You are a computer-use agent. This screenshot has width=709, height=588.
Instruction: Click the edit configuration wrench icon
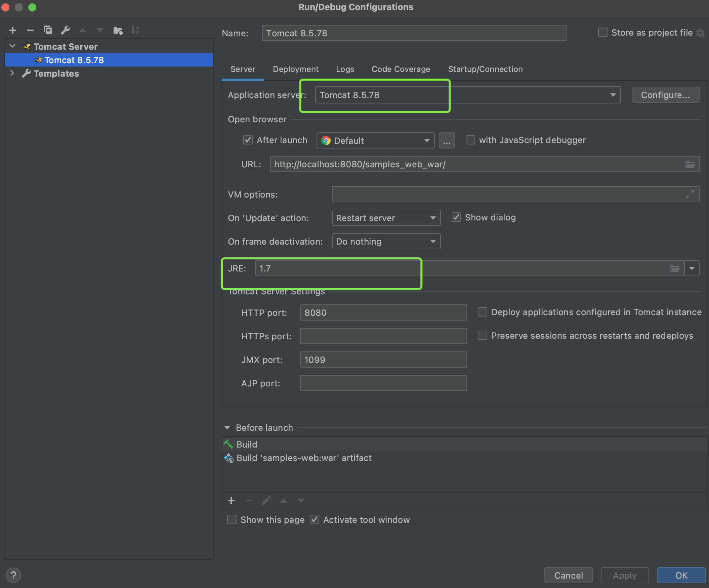pyautogui.click(x=66, y=30)
